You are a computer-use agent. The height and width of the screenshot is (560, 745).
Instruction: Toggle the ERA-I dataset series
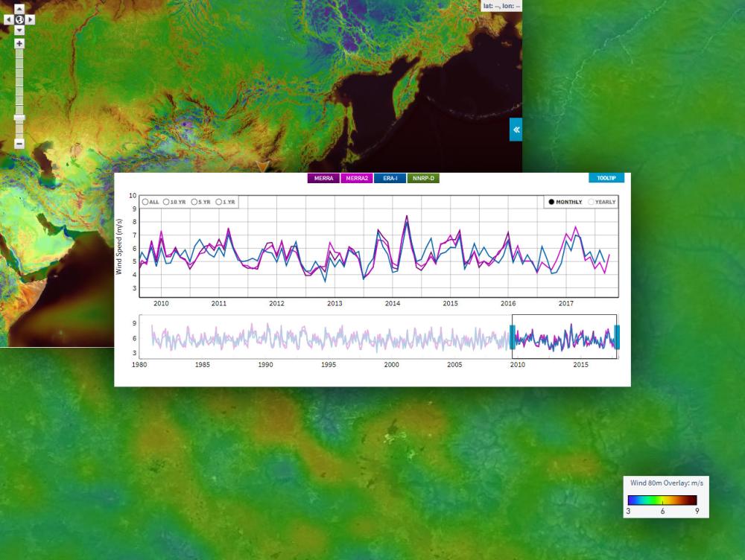[390, 178]
